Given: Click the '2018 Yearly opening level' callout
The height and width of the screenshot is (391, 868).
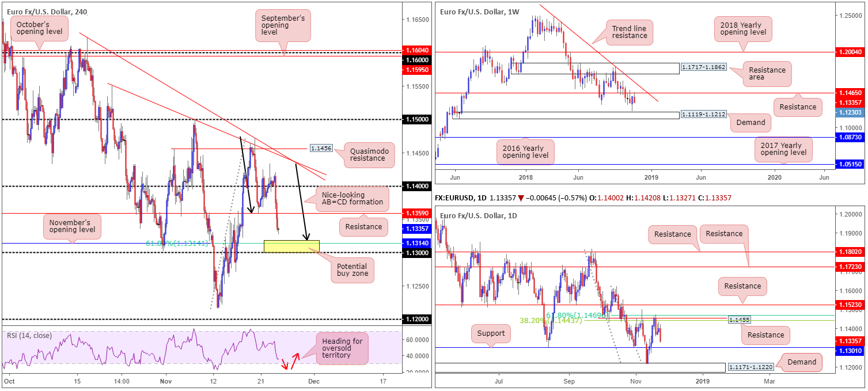Looking at the screenshot, I should 743,28.
